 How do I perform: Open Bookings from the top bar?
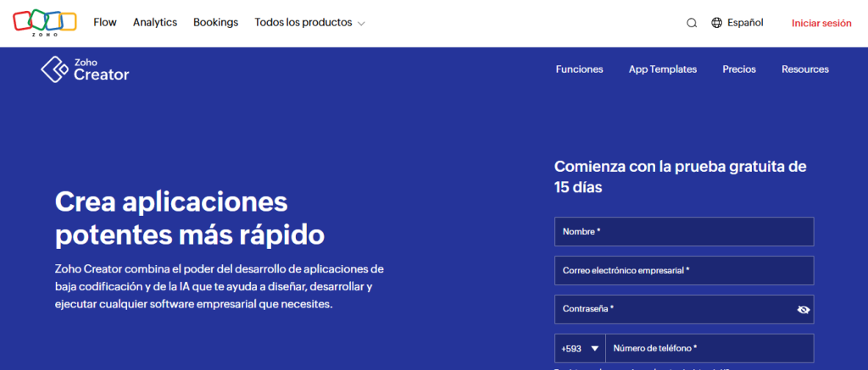coord(216,23)
